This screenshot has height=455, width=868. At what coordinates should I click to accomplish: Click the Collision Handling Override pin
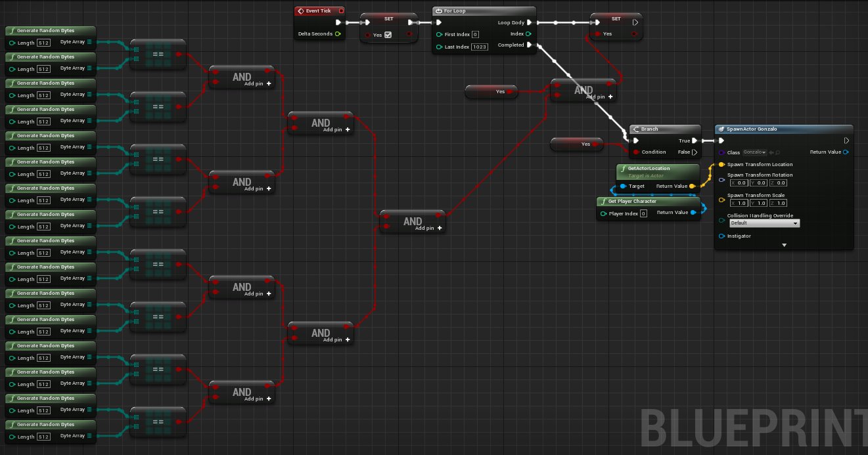[721, 220]
